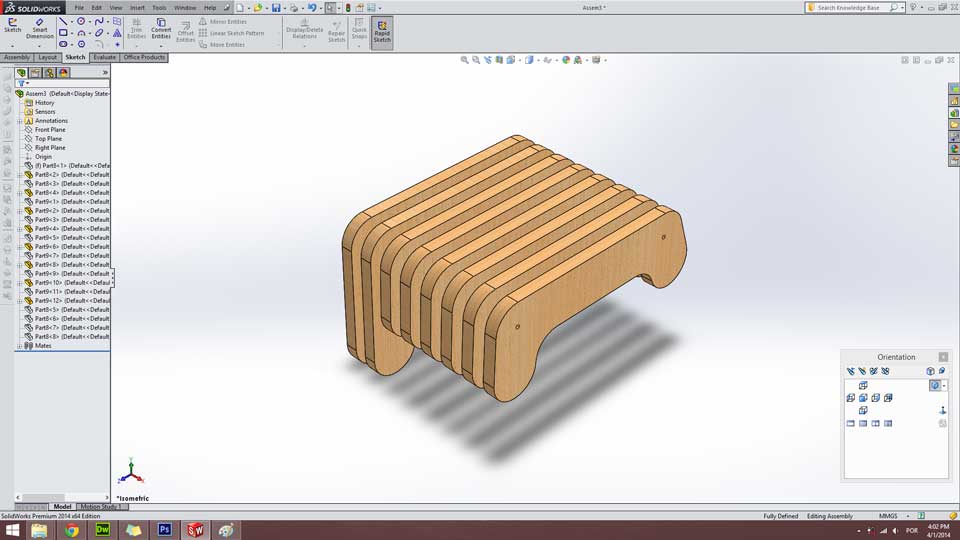The height and width of the screenshot is (540, 960).
Task: Click Zoom to Area magnifier icon
Action: click(x=476, y=60)
